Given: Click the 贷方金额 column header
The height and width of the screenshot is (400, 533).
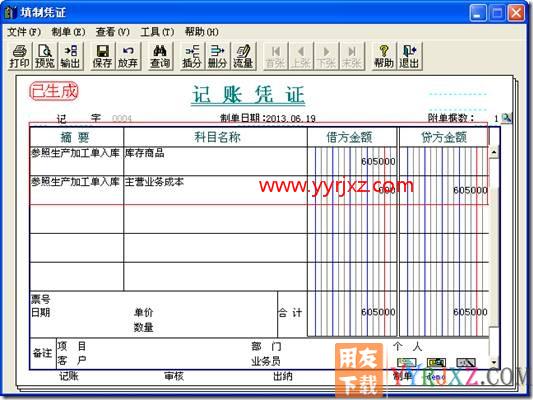Looking at the screenshot, I should [x=444, y=137].
